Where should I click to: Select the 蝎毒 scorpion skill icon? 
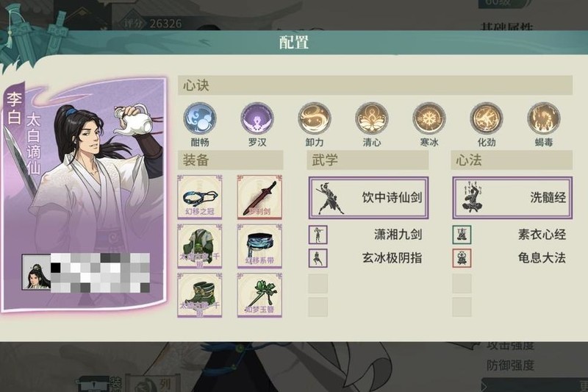pos(544,119)
